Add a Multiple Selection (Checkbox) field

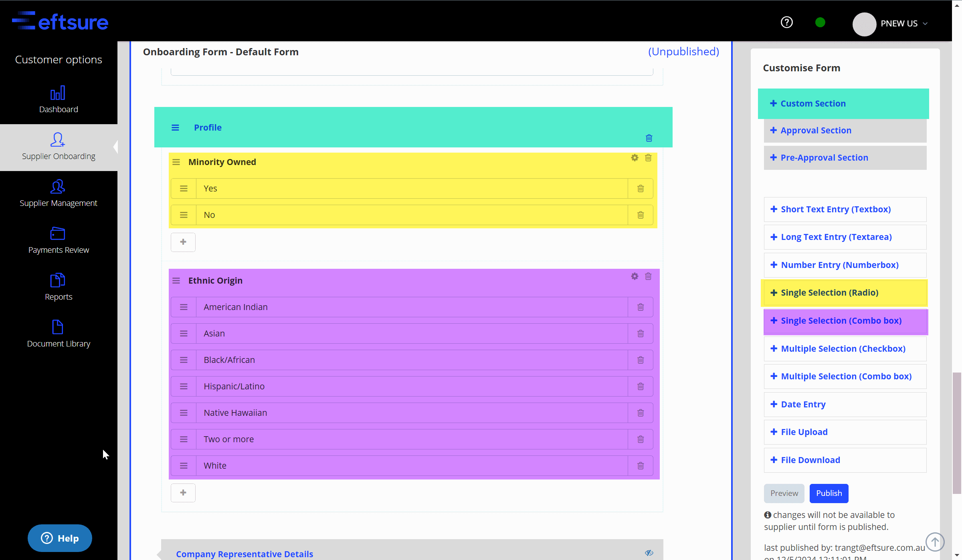[x=845, y=348]
